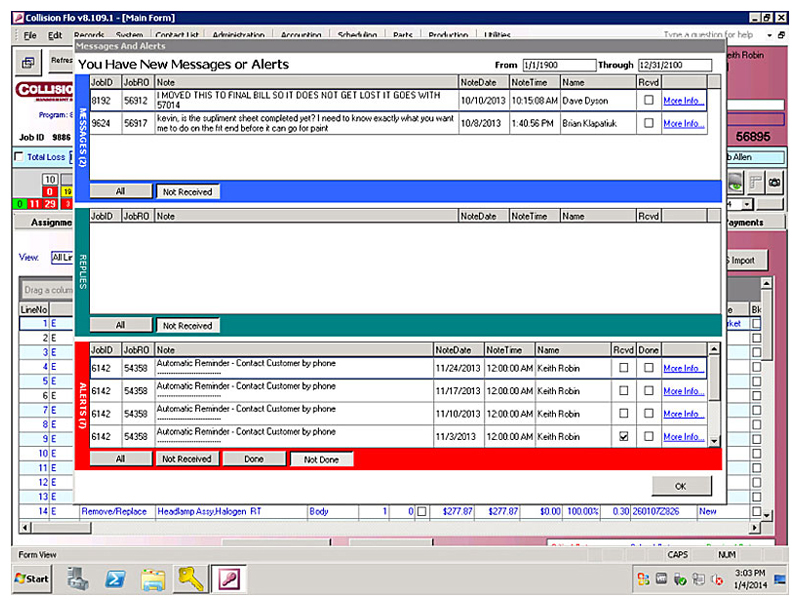
Task: Open More Info for Dave Dyson message
Action: (684, 101)
